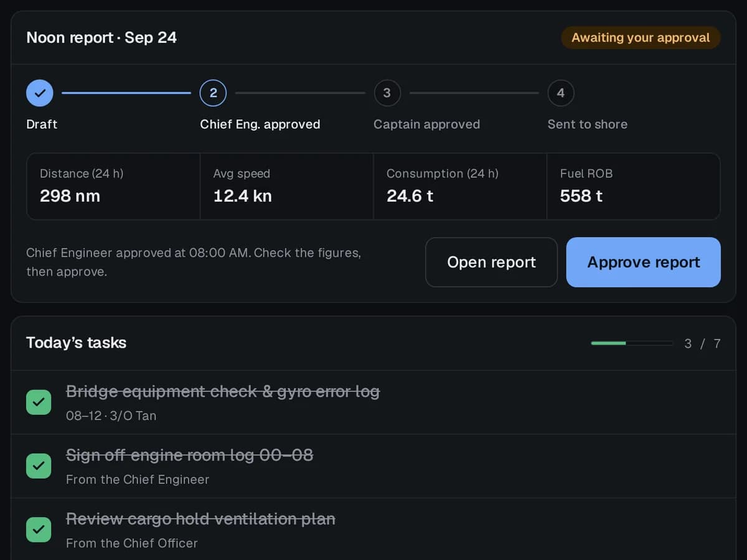Select the 558 t Fuel ROB value

coord(581,196)
